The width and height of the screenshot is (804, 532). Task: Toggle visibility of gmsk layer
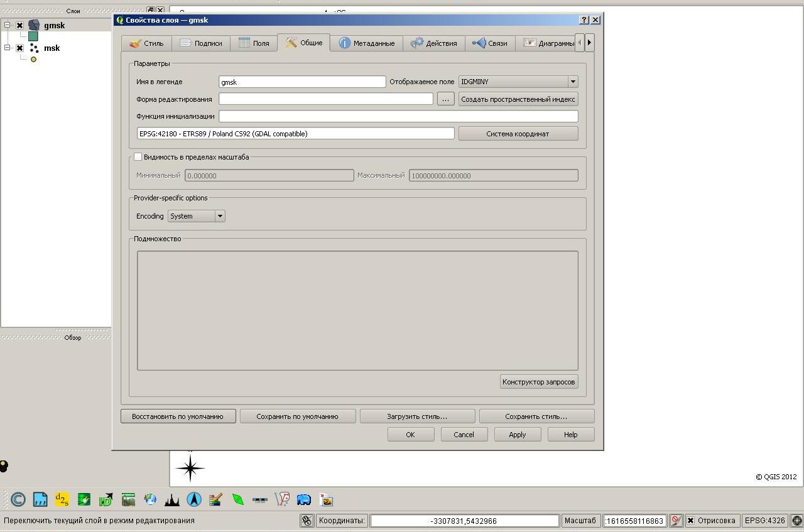pyautogui.click(x=20, y=25)
